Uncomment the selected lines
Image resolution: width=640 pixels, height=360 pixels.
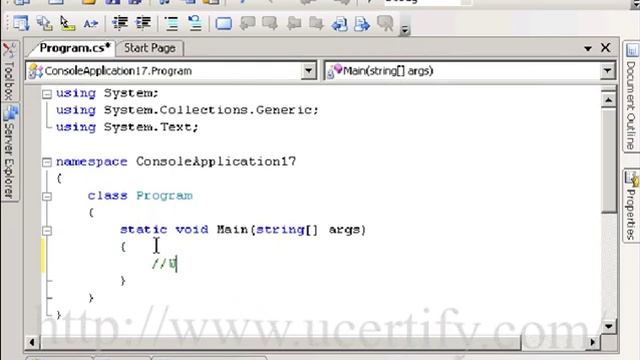(x=195, y=23)
